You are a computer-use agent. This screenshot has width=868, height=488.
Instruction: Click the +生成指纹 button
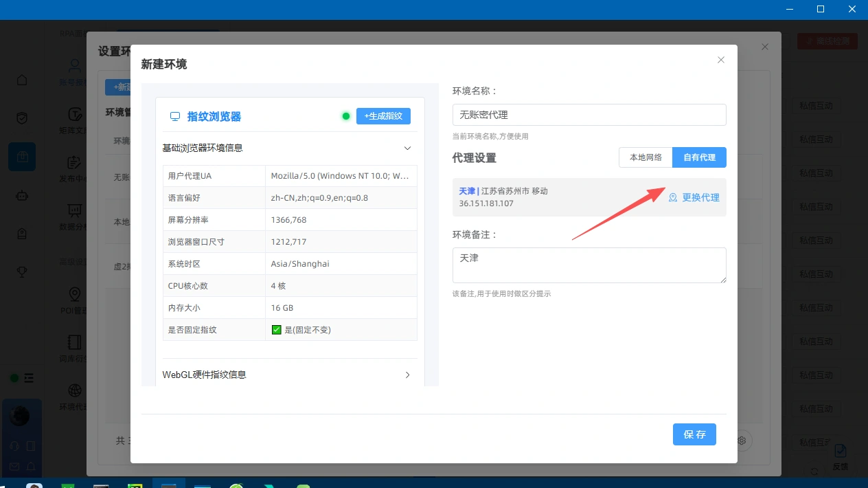click(383, 116)
